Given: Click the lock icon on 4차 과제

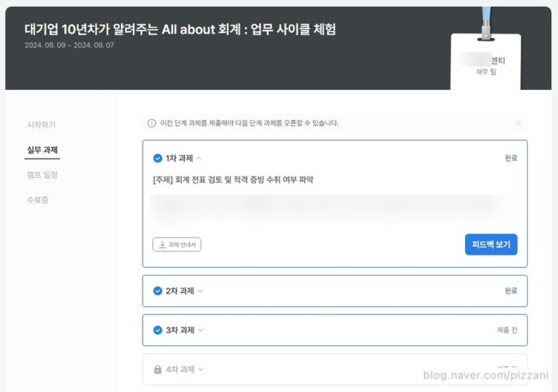Looking at the screenshot, I should (x=158, y=369).
